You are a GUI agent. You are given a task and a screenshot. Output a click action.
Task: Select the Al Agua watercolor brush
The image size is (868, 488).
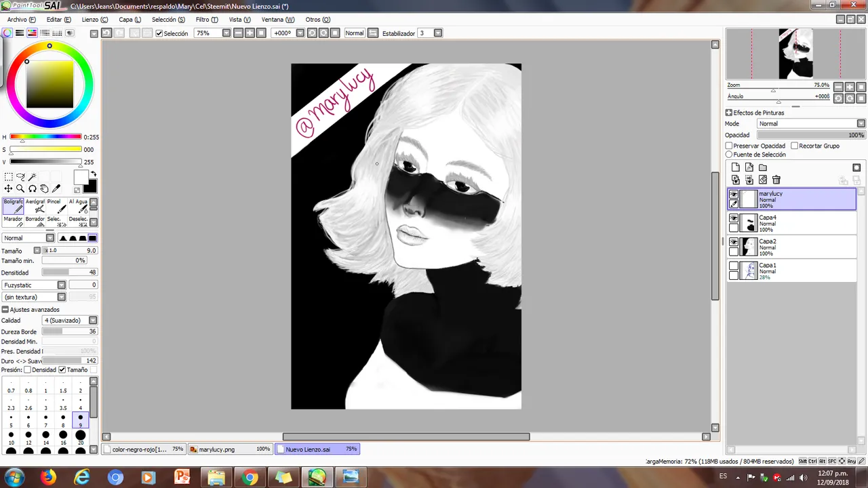(78, 205)
